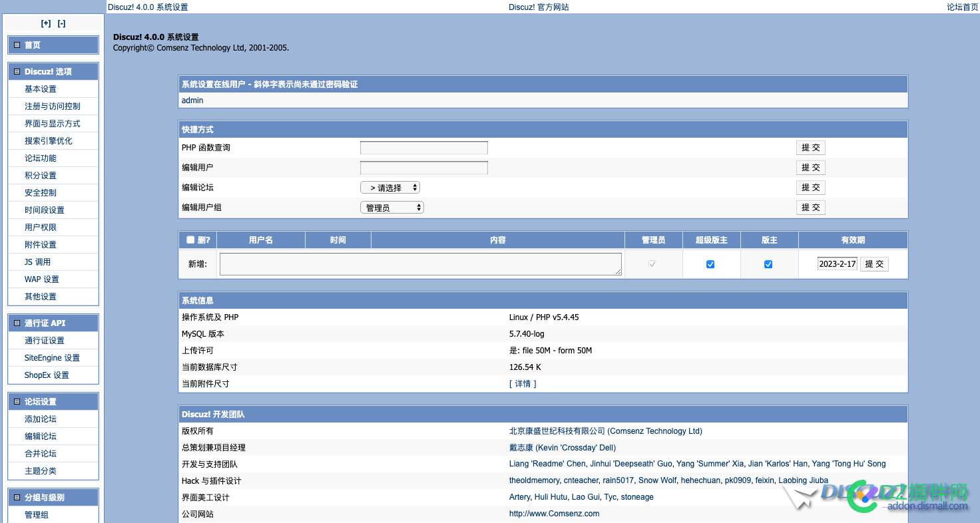This screenshot has height=523, width=980.
Task: Open 北京康盛世纪科技有限公司 link
Action: tap(606, 431)
